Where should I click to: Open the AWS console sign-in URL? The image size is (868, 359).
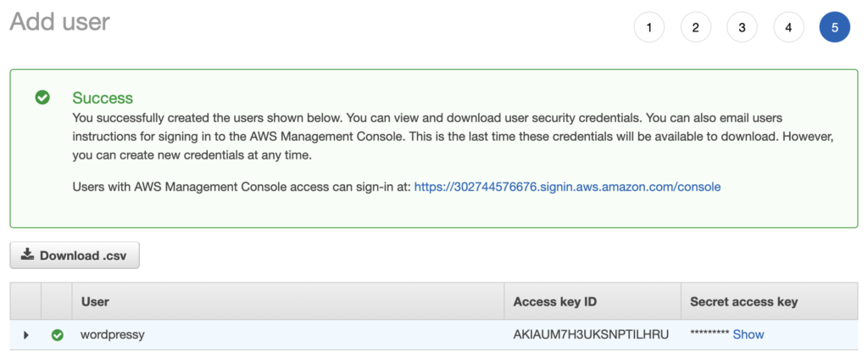point(567,187)
